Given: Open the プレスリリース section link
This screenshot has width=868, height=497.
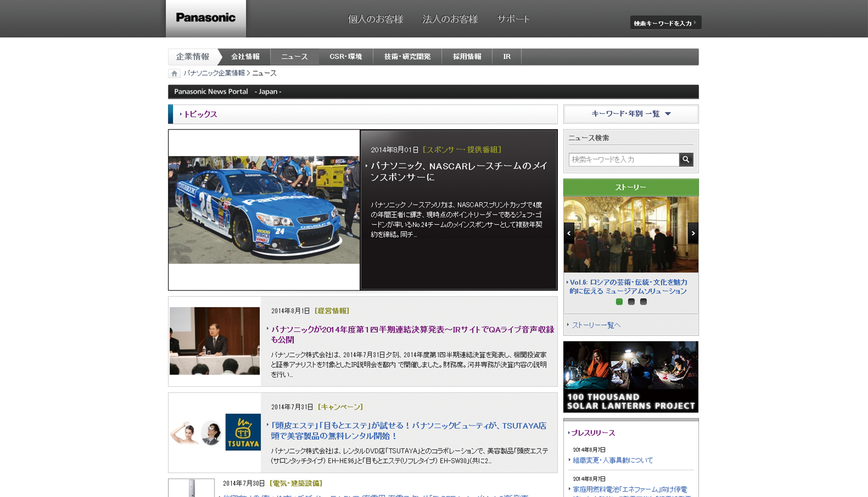Looking at the screenshot, I should (593, 433).
